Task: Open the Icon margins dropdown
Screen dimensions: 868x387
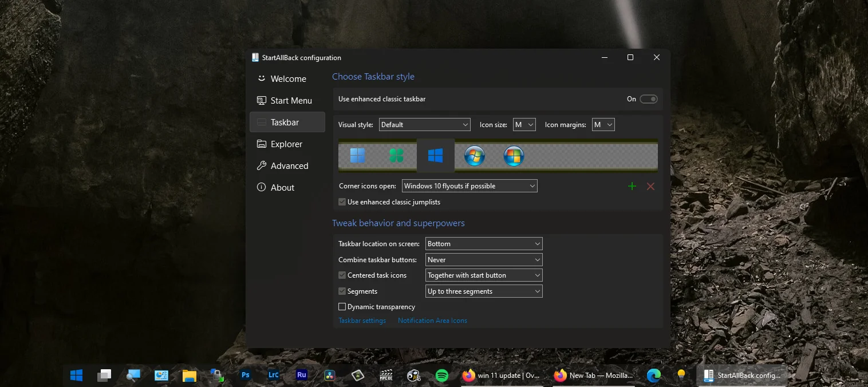Action: 603,125
